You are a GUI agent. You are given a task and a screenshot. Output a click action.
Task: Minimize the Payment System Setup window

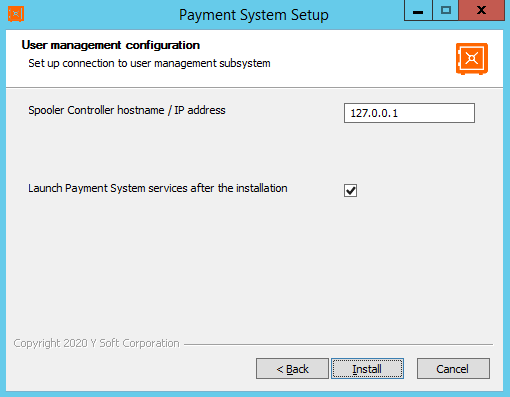pos(418,11)
